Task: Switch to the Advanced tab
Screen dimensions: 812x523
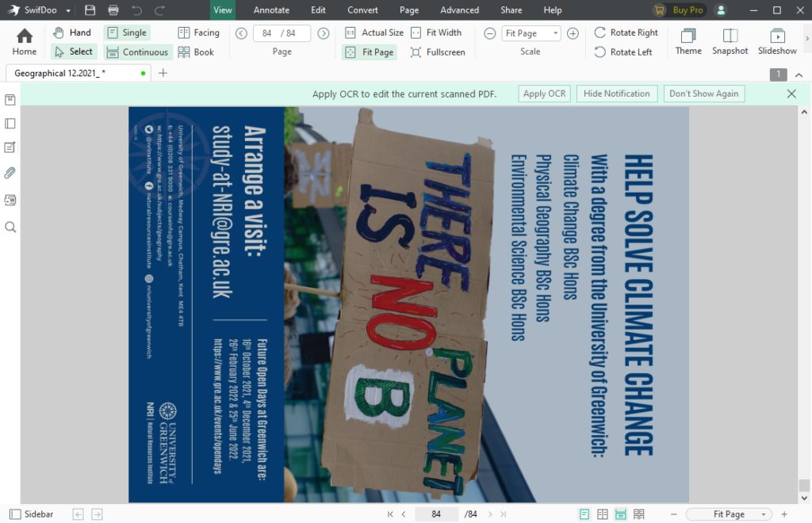Action: coord(459,10)
